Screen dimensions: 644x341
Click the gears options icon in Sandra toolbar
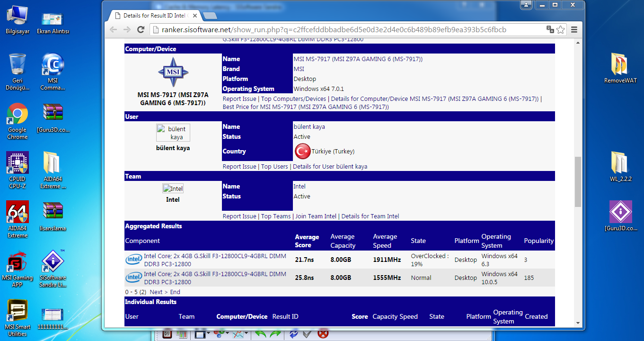pos(220,333)
